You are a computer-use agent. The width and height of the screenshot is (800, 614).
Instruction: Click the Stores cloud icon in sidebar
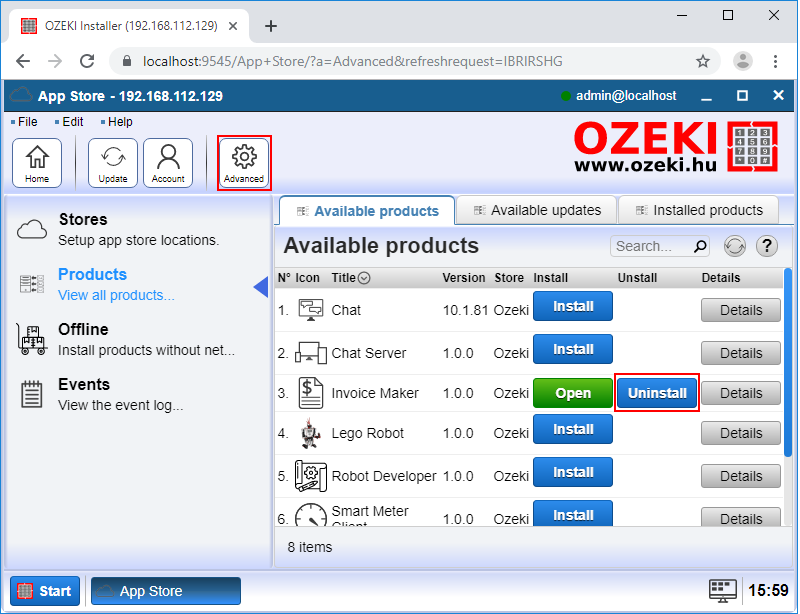[32, 230]
